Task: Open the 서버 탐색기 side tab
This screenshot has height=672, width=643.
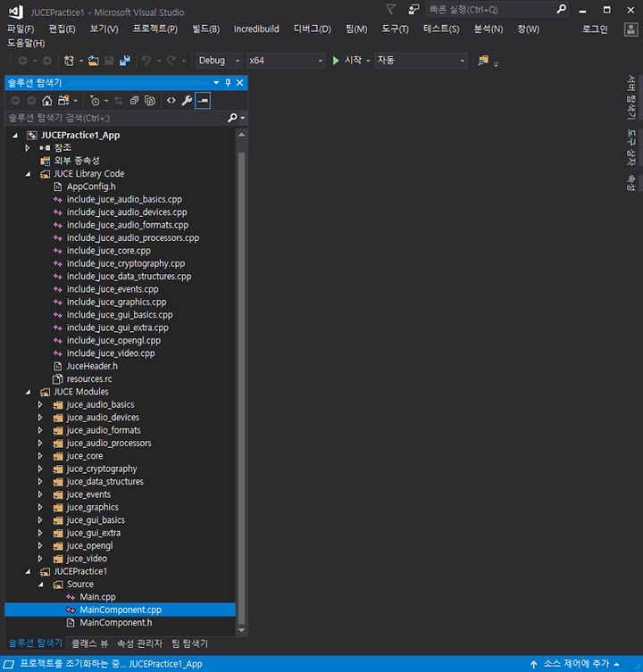Action: (x=631, y=97)
